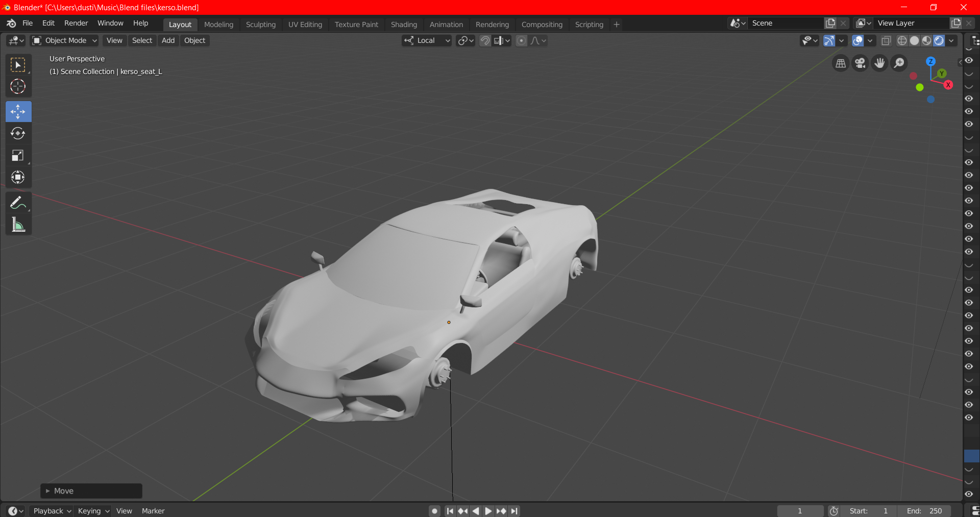This screenshot has height=517, width=980.
Task: Select the Rotate tool
Action: pyautogui.click(x=18, y=133)
